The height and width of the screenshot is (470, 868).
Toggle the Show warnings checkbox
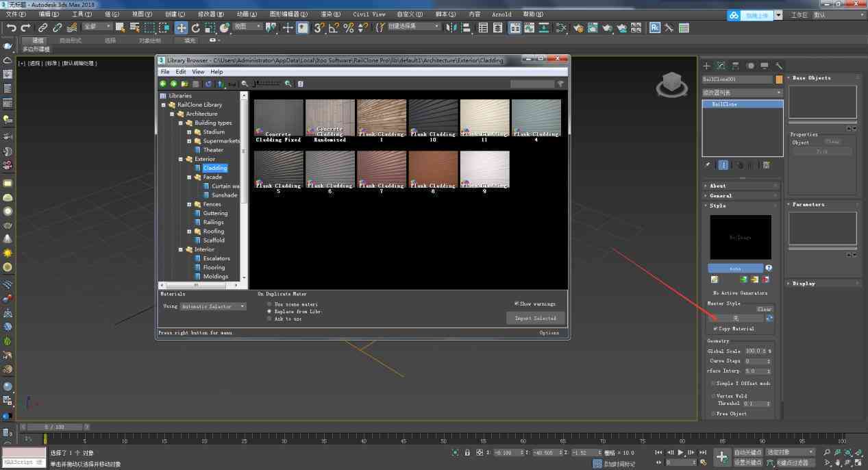coord(517,304)
